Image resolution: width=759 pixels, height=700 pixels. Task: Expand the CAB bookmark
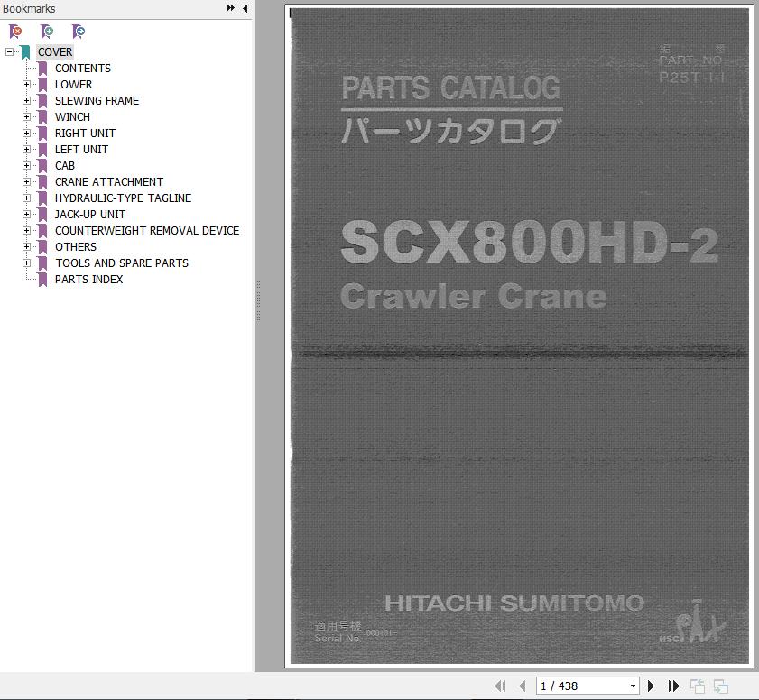[26, 165]
